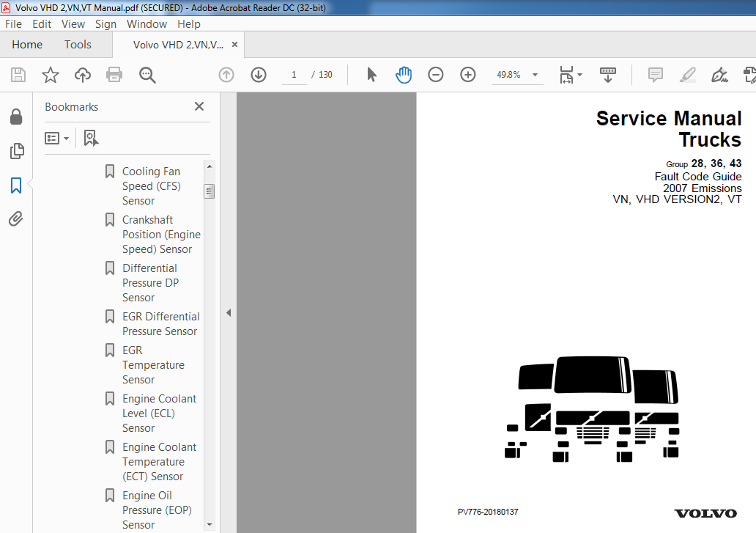Open the Find text magnifier tool
Image resolution: width=756 pixels, height=533 pixels.
click(147, 75)
